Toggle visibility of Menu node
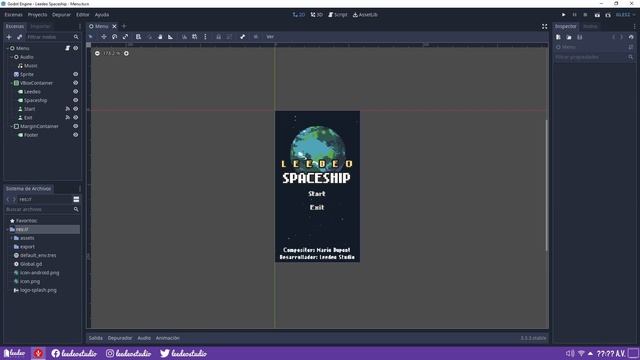This screenshot has width=640, height=360. click(x=76, y=48)
